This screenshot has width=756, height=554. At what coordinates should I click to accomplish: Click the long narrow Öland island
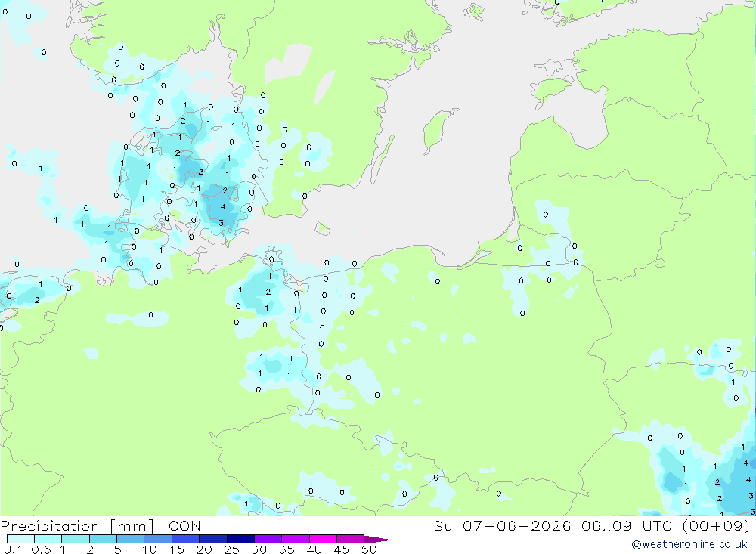pyautogui.click(x=382, y=159)
